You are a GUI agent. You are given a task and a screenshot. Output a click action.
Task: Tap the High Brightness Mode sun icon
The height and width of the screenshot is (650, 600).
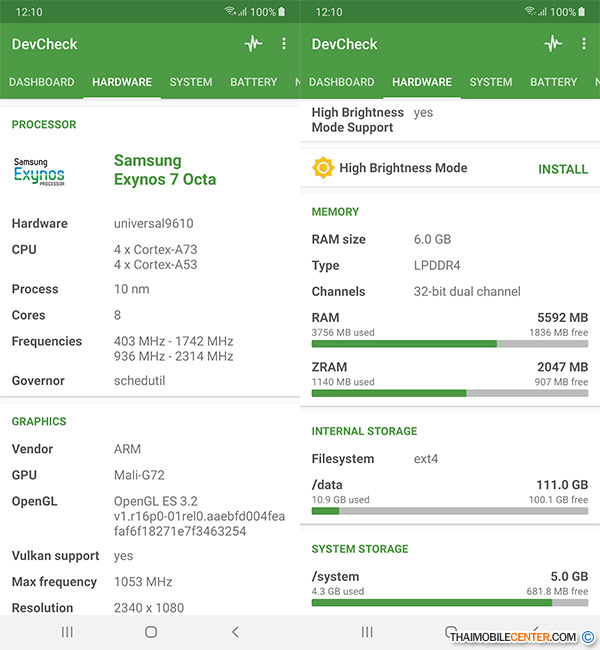[x=323, y=168]
